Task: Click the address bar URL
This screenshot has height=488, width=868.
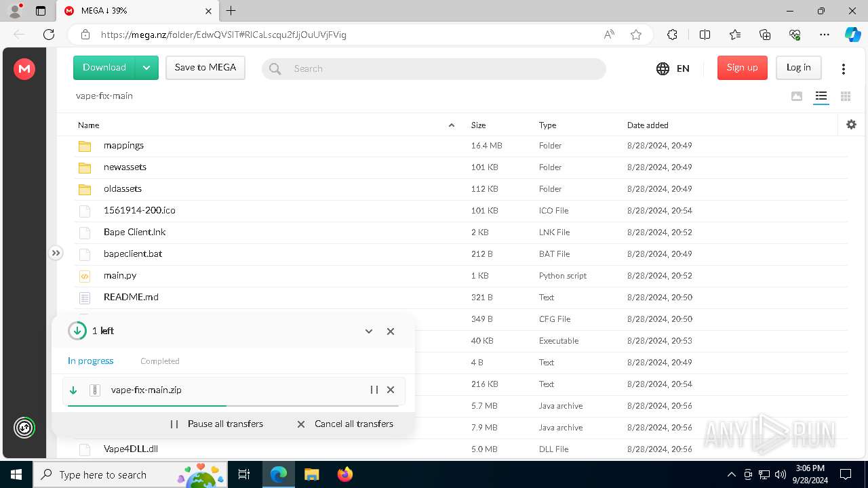Action: click(224, 35)
